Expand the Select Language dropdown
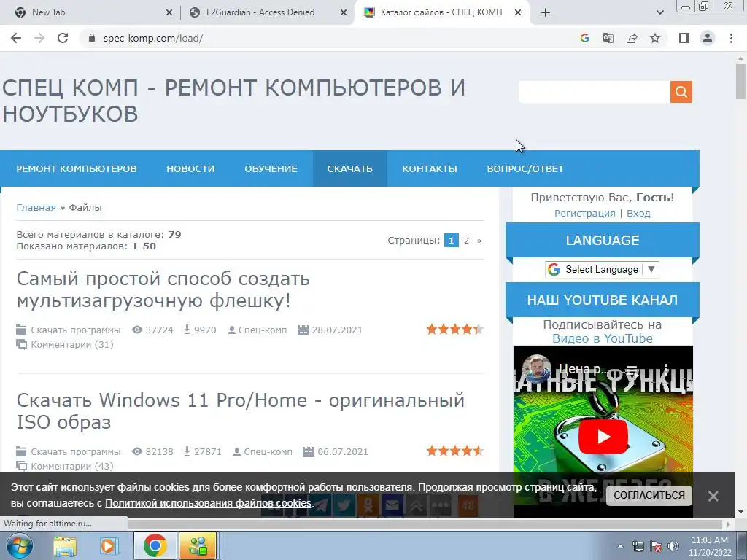Viewport: 747px width, 560px height. tap(602, 270)
